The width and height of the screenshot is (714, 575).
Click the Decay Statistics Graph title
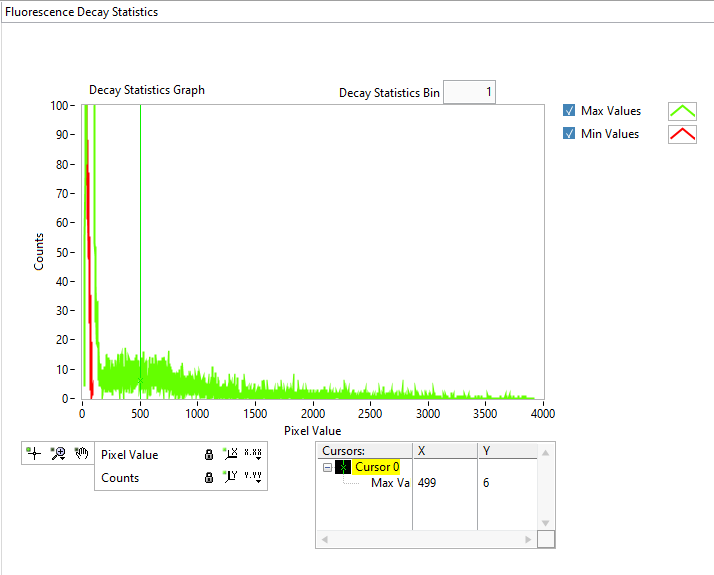[147, 90]
